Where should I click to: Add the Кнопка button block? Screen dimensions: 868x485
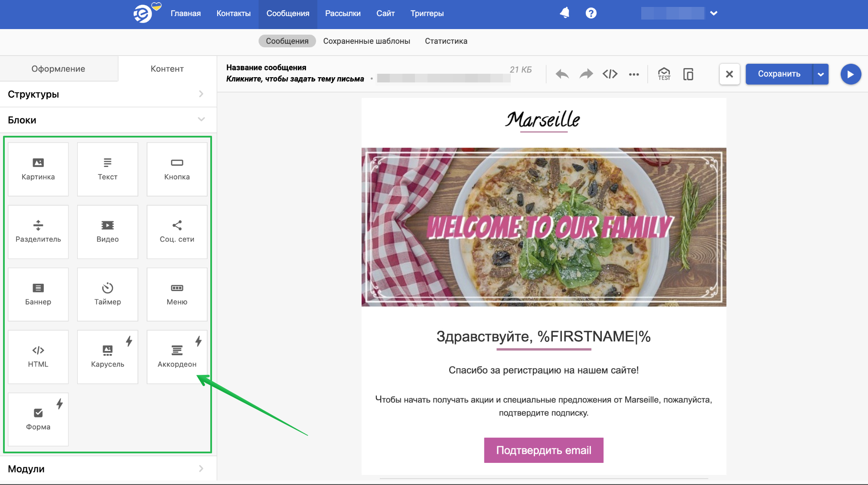[x=177, y=169]
